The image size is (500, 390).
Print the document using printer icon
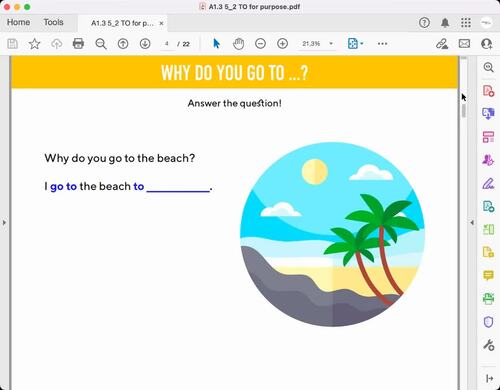pos(78,44)
